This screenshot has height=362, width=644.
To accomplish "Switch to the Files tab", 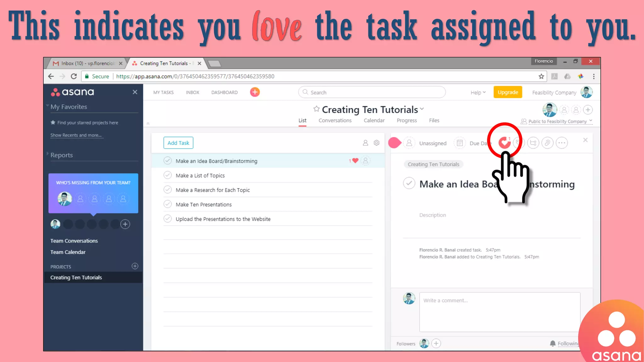I will point(434,120).
